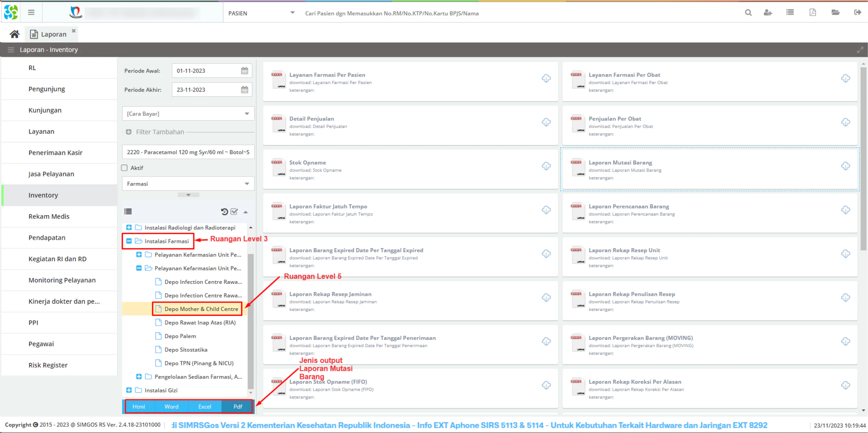Open the Periode Awal calendar picker

point(245,71)
